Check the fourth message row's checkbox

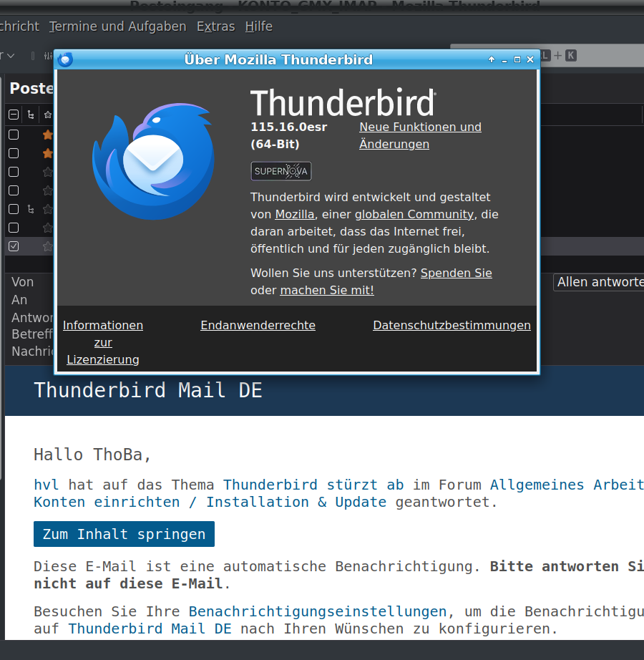[14, 190]
